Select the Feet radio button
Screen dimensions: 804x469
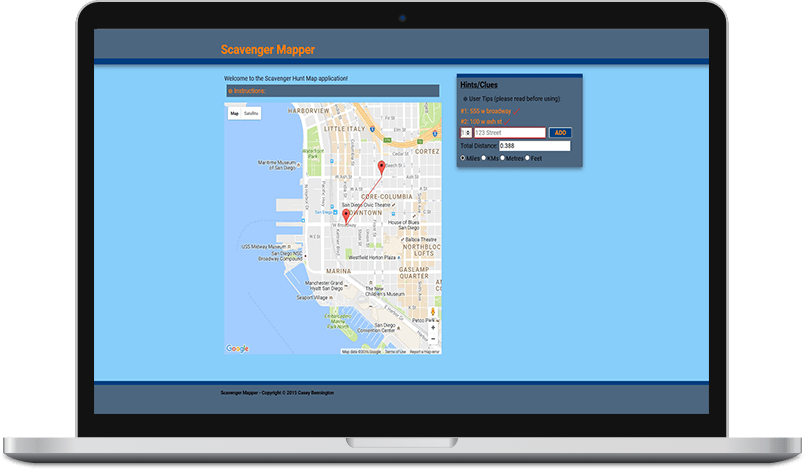[x=527, y=158]
